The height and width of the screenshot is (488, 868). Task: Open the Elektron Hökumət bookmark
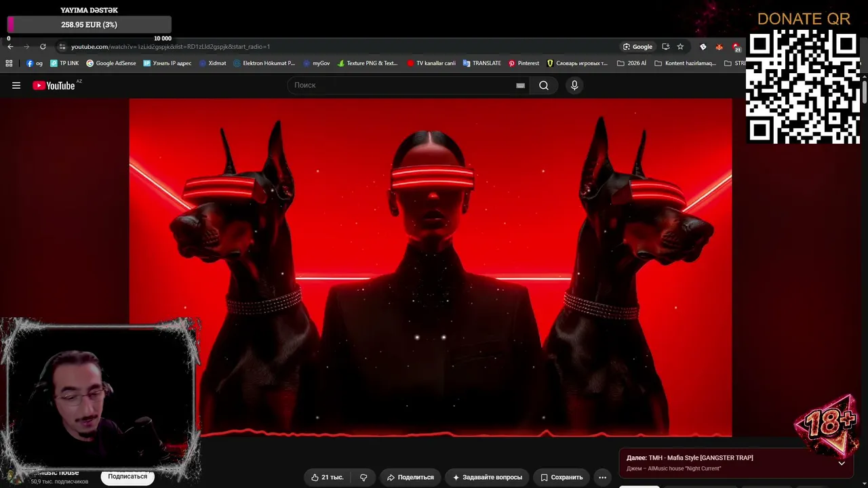point(264,63)
